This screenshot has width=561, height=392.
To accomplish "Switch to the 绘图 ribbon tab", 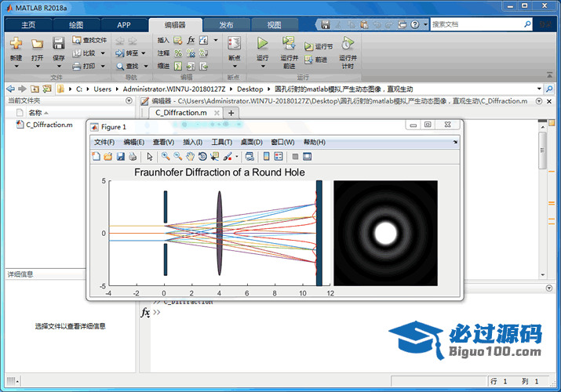I will click(x=76, y=24).
